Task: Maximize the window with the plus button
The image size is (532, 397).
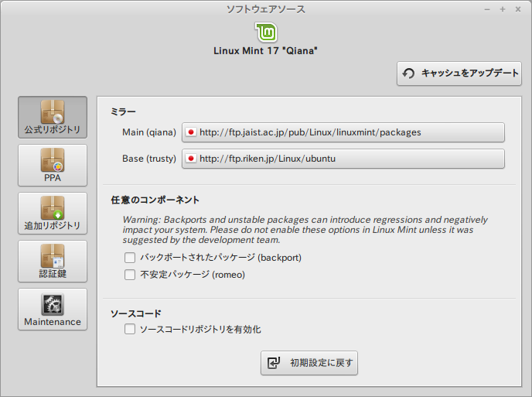Action: pos(503,9)
